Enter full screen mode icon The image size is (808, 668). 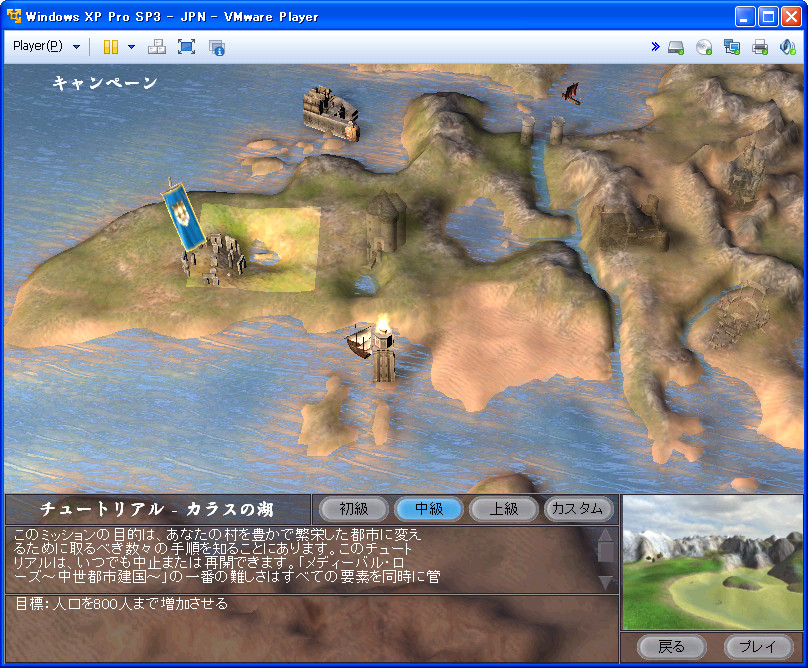click(x=186, y=47)
